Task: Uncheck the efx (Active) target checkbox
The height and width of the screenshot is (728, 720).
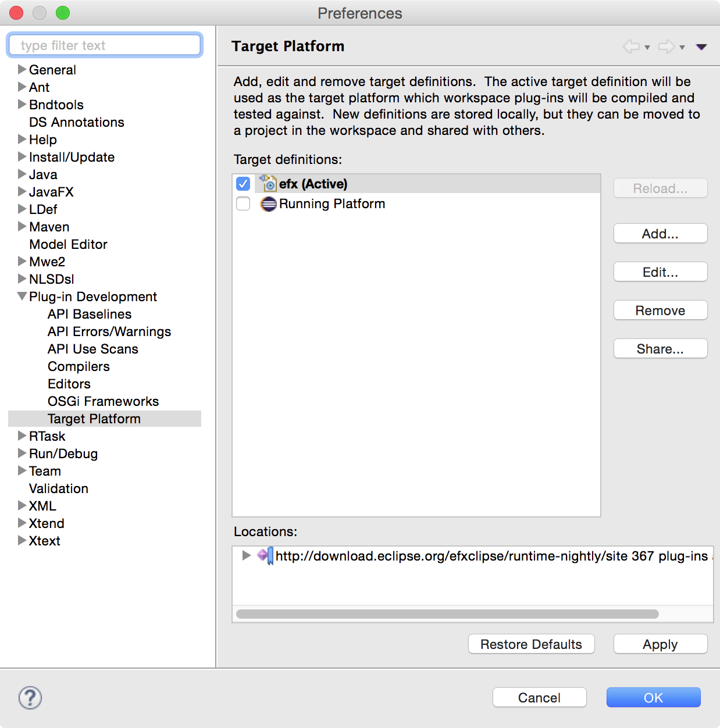Action: pos(243,184)
